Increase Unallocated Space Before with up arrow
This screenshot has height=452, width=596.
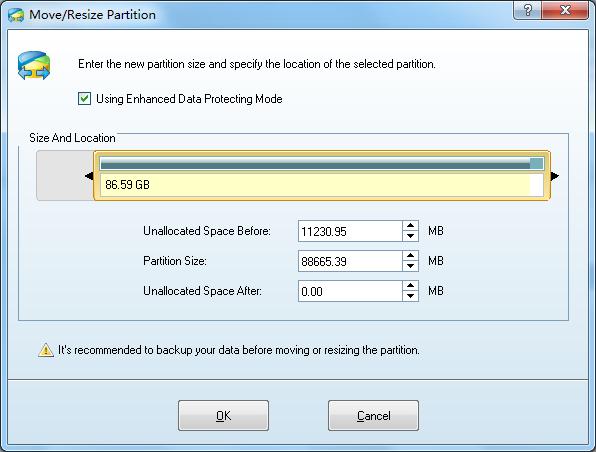pyautogui.click(x=410, y=226)
